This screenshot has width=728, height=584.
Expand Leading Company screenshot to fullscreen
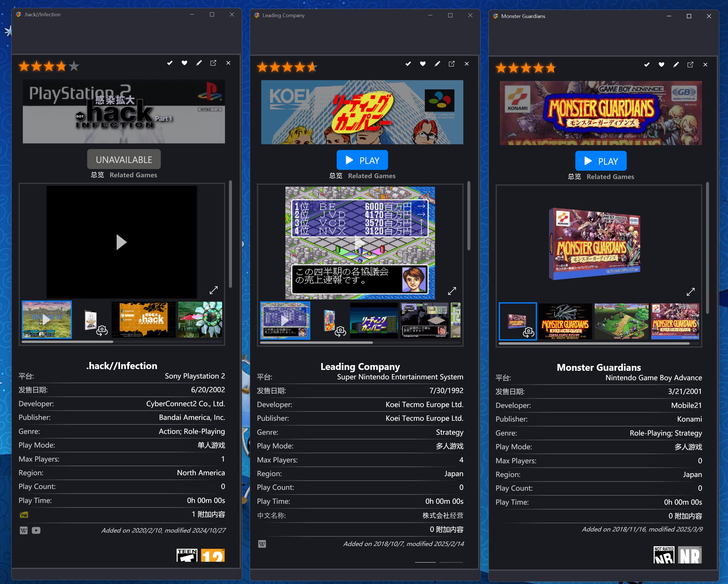452,291
